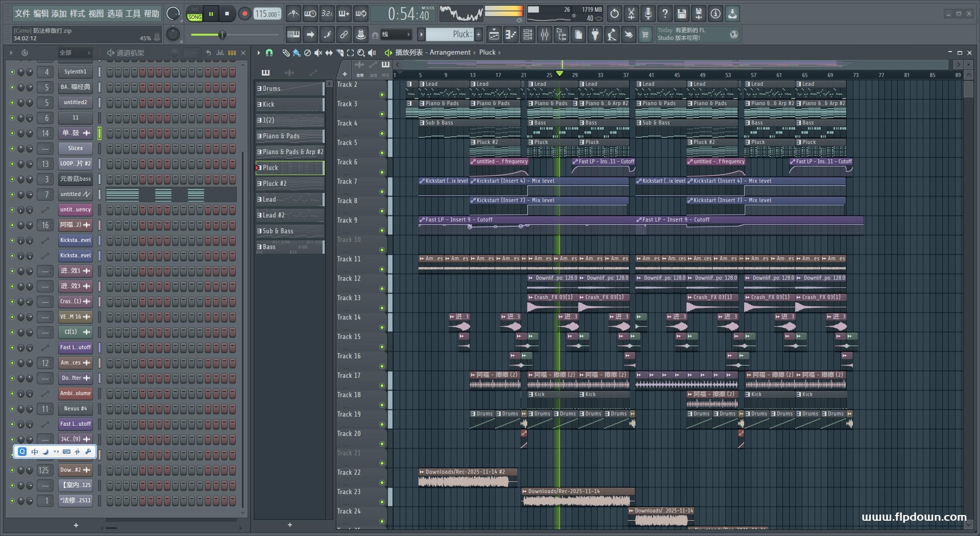Toggle the magnet snap icon in playlist
Screen dimensions: 980x536
pyautogui.click(x=269, y=53)
